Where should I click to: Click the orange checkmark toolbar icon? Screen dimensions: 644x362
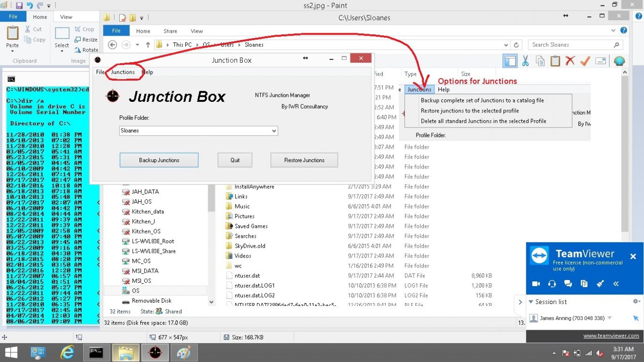coord(585,61)
